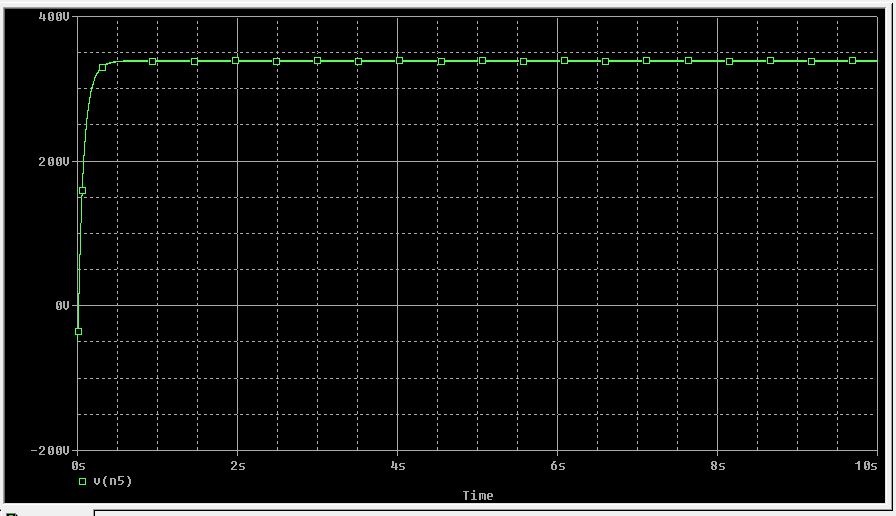Click the text field below the plot
This screenshot has height=516, width=896.
pyautogui.click(x=490, y=512)
